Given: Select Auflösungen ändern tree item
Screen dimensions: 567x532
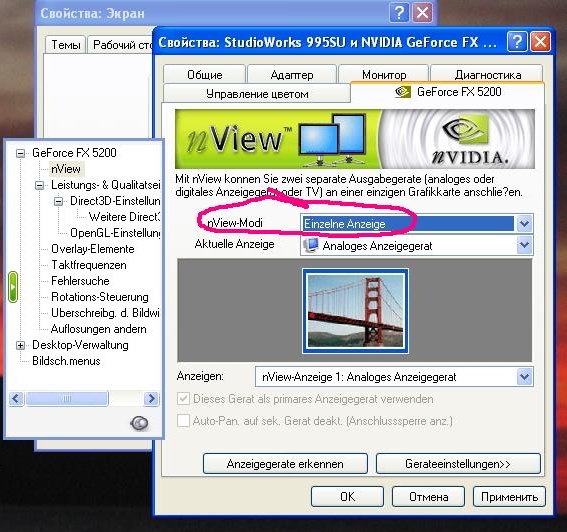Looking at the screenshot, I should click(99, 329).
